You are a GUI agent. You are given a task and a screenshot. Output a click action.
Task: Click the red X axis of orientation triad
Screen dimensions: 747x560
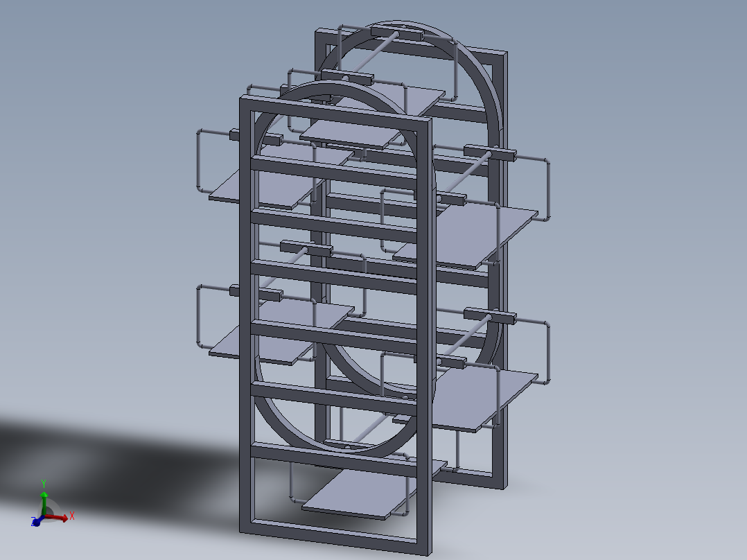[58, 518]
